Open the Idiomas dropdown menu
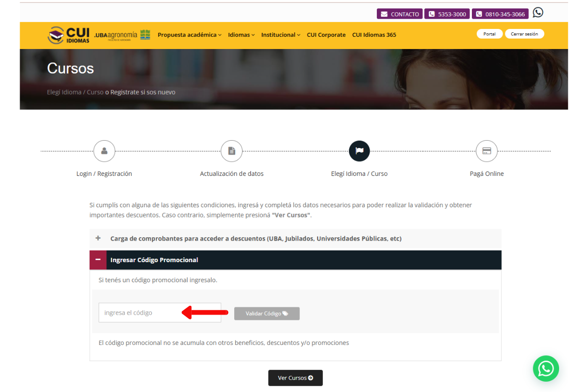 (241, 35)
